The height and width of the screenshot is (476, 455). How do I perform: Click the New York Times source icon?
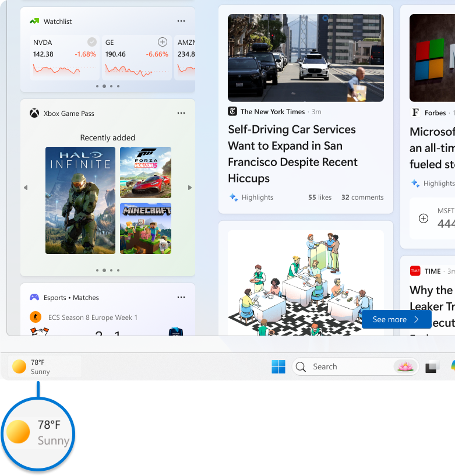232,112
